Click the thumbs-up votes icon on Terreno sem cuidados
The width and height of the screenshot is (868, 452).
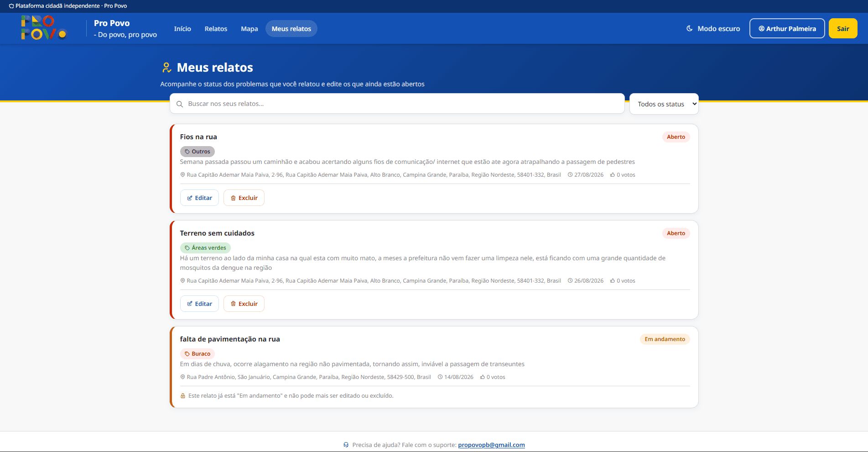pyautogui.click(x=613, y=281)
